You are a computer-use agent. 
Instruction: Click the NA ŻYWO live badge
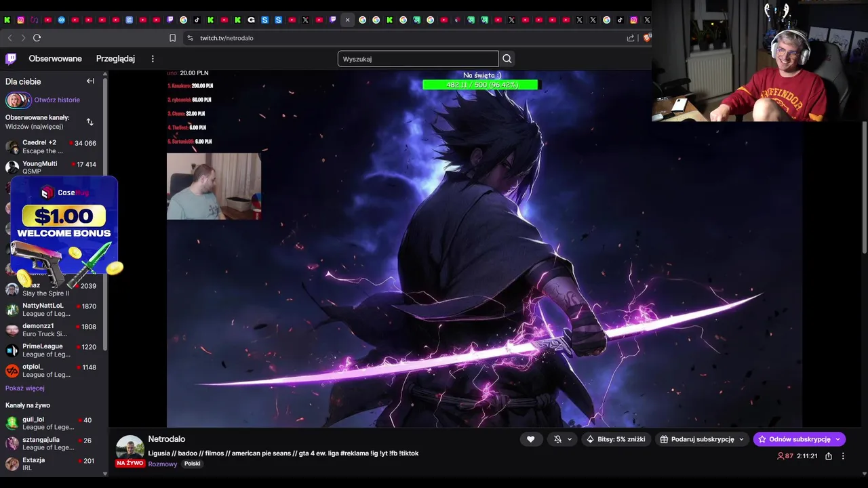pyautogui.click(x=130, y=464)
